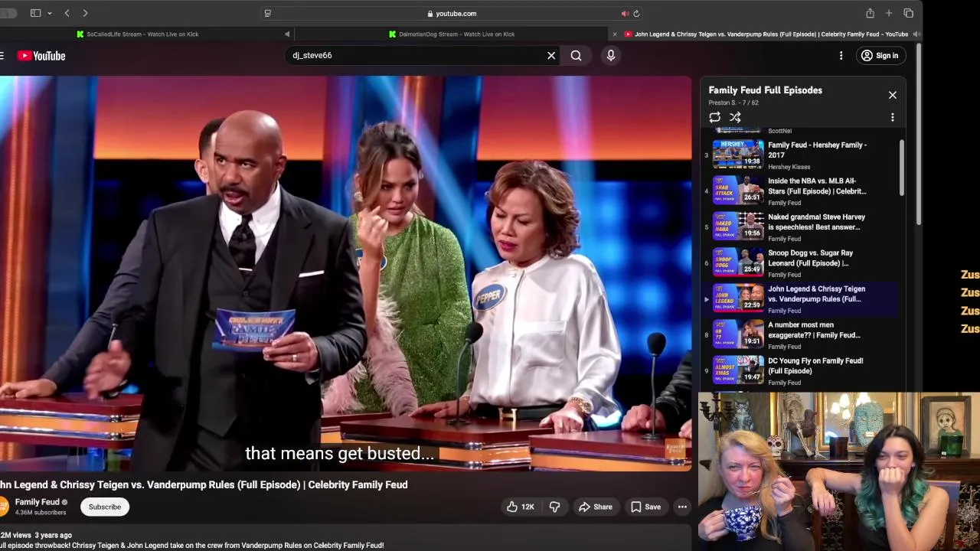The width and height of the screenshot is (980, 551).
Task: Dislike this video
Action: 555,507
